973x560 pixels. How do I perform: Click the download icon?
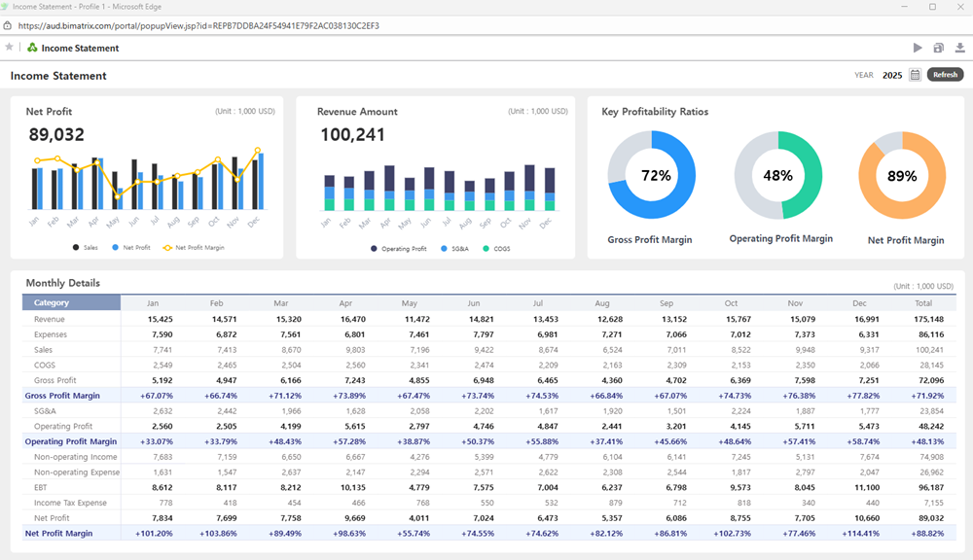tap(960, 48)
